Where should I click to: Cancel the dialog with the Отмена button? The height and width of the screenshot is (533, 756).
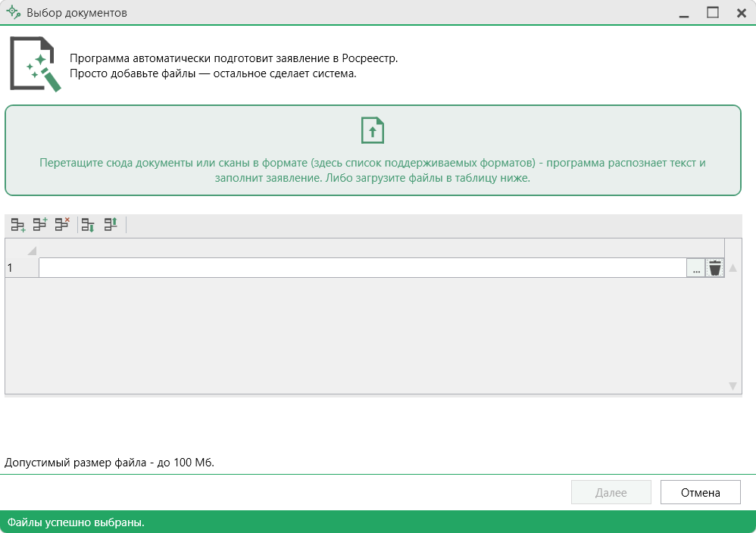(x=700, y=492)
